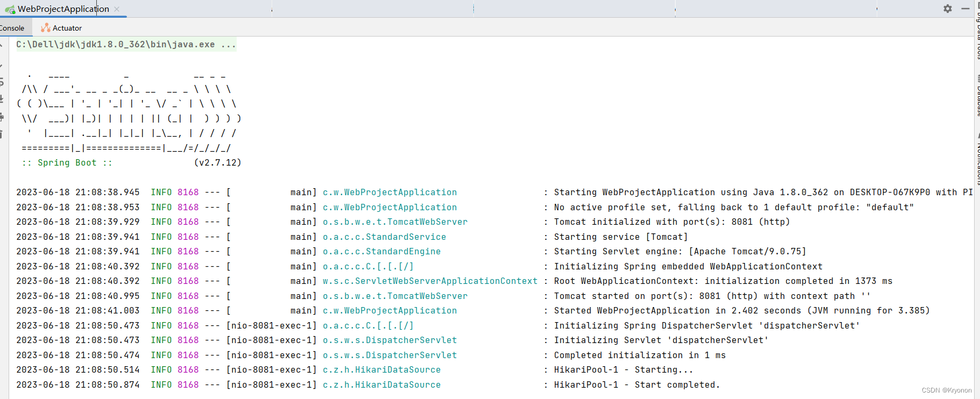Toggle soft-wrap in console side toolbar
980x399 pixels.
(2, 82)
